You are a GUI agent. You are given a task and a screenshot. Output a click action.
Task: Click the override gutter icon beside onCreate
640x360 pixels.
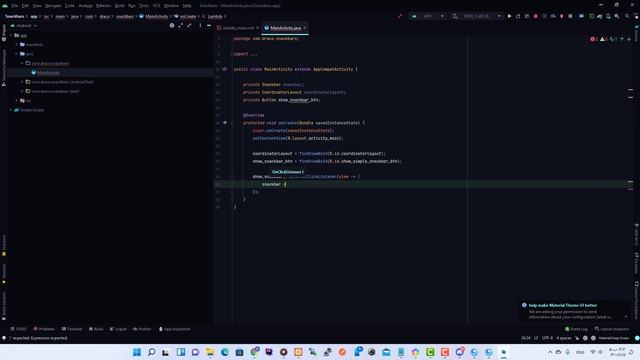(x=224, y=122)
